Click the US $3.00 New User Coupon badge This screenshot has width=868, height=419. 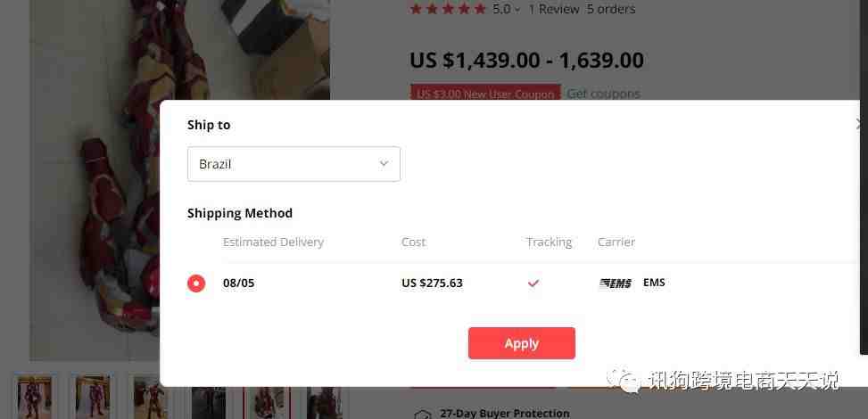pyautogui.click(x=485, y=93)
